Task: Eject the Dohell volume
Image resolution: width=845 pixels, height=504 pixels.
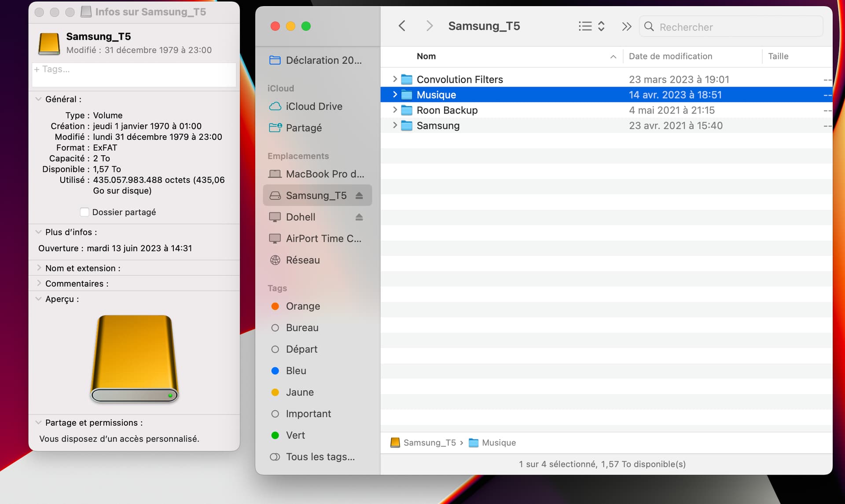Action: click(359, 217)
